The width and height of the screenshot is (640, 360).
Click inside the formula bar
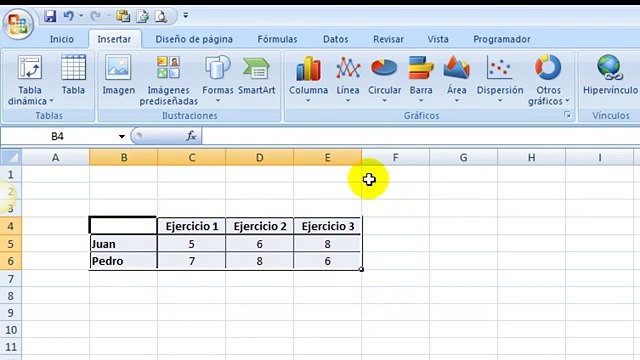tap(420, 136)
